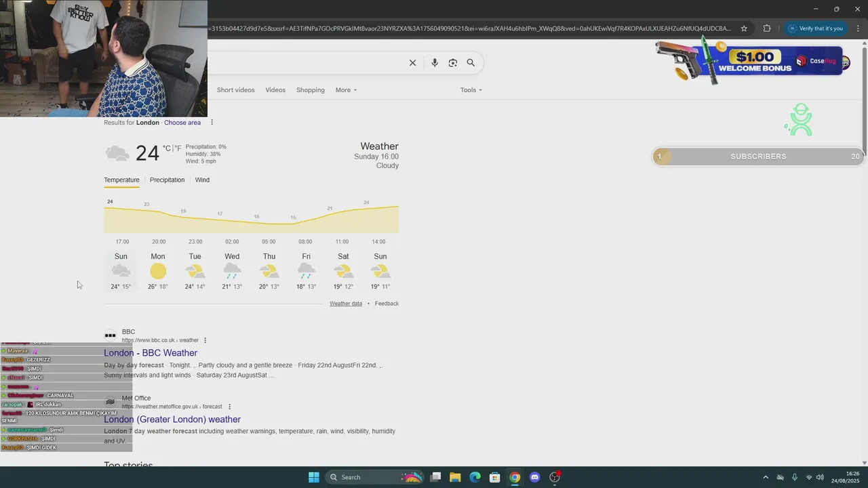Open the Short videos search tab

tap(236, 90)
